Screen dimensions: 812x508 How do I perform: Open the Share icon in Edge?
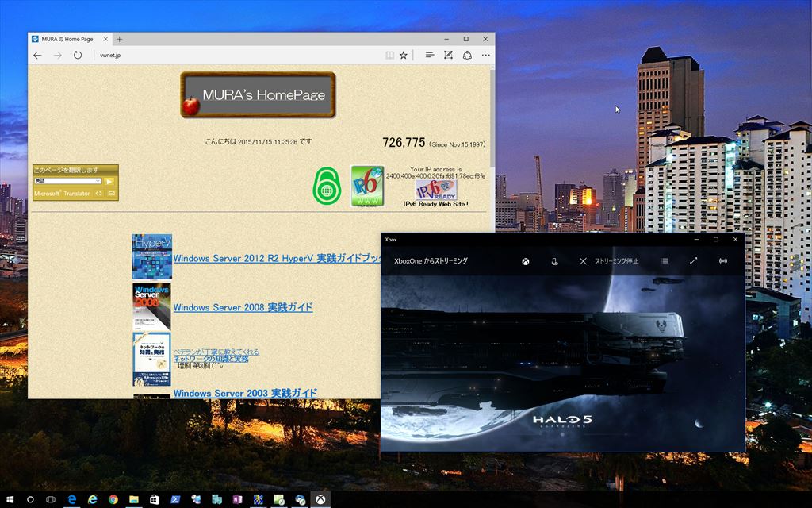pos(467,55)
